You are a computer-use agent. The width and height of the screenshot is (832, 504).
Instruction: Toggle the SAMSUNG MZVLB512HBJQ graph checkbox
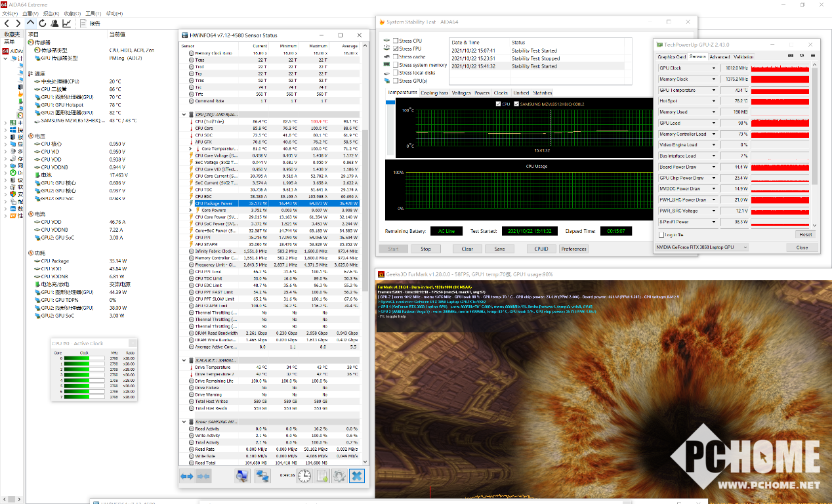pos(516,104)
